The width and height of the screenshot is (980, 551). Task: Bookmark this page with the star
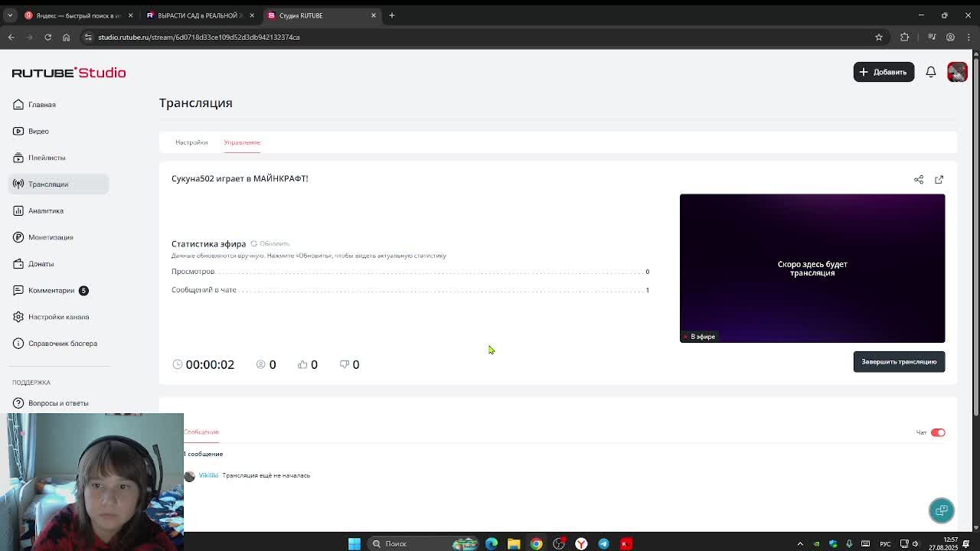click(879, 37)
